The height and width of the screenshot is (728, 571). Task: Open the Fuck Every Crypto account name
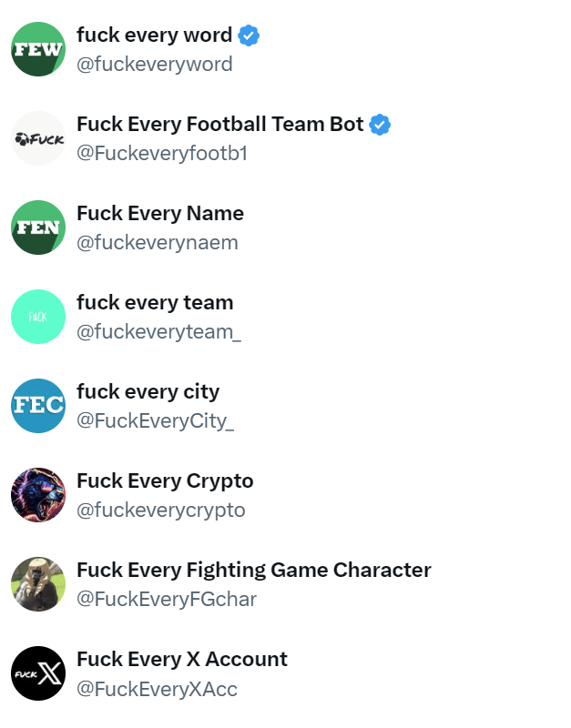165,481
